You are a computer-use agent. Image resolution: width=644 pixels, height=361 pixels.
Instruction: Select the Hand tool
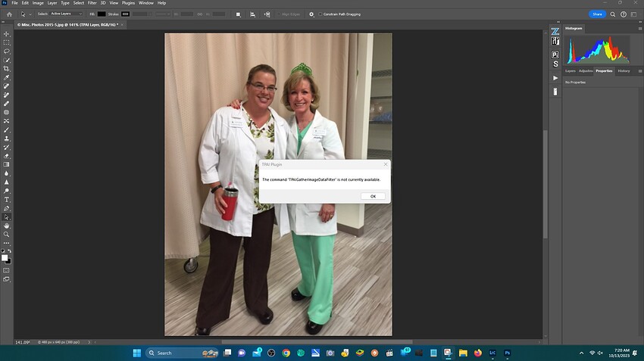click(6, 226)
